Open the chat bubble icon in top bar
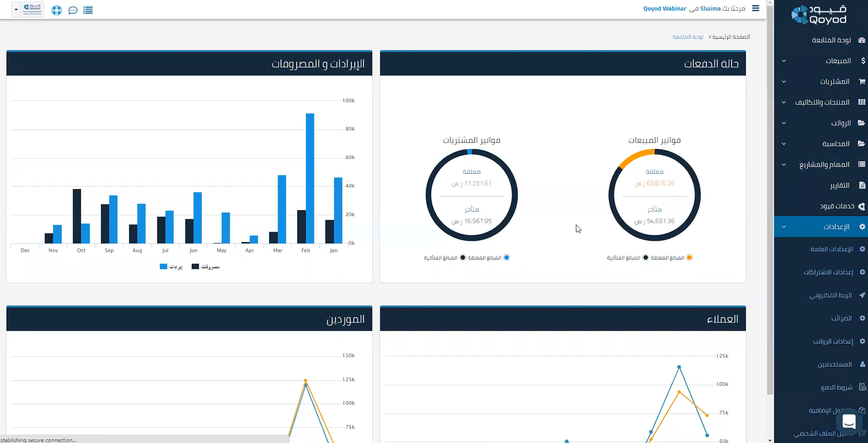This screenshot has height=443, width=868. 73,10
